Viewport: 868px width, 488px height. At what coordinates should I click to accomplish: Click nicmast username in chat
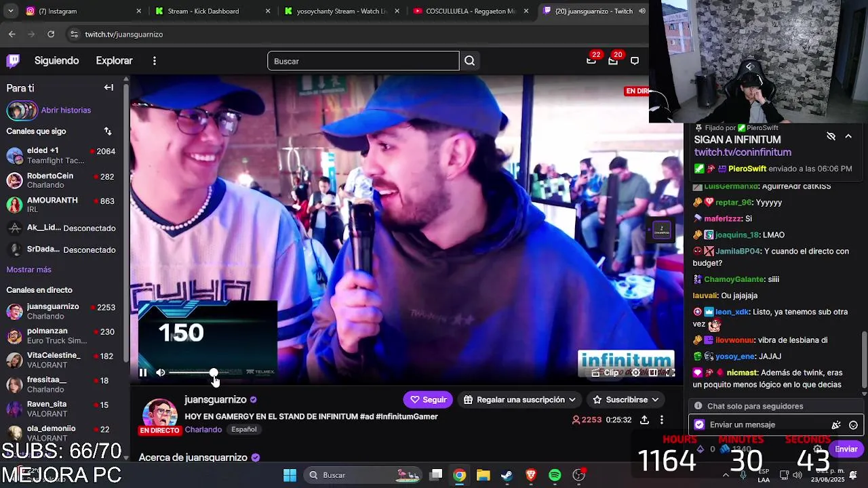[x=742, y=373]
